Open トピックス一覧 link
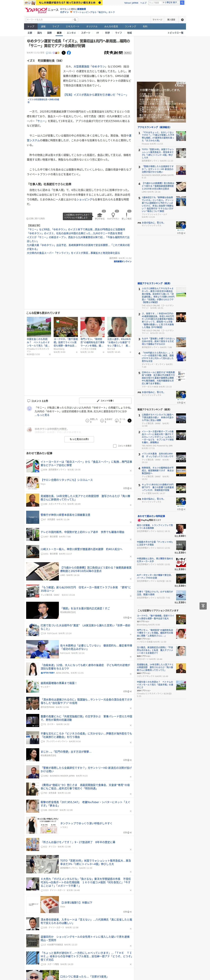This screenshot has height=980, width=210. tap(175, 33)
